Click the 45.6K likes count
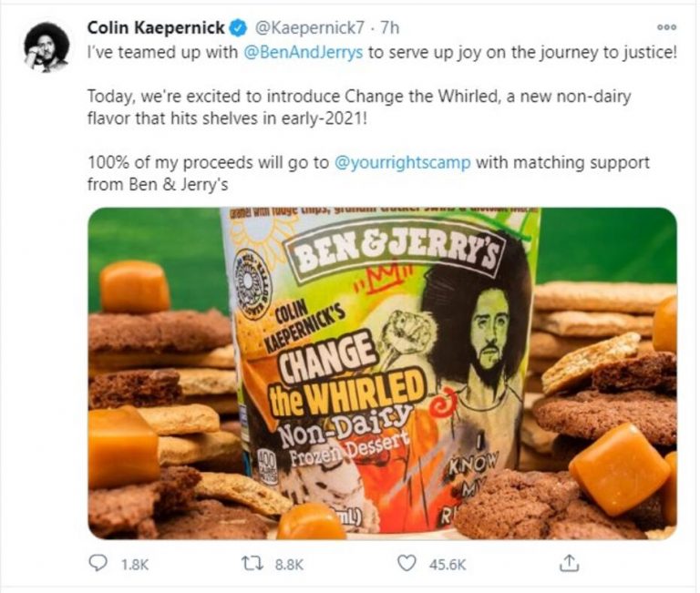 tap(448, 566)
